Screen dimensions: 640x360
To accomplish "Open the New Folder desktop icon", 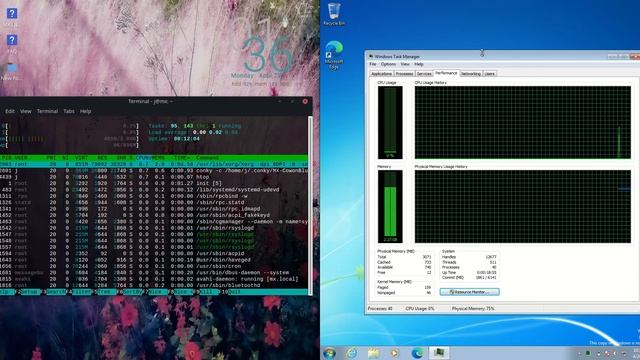I will point(11,71).
